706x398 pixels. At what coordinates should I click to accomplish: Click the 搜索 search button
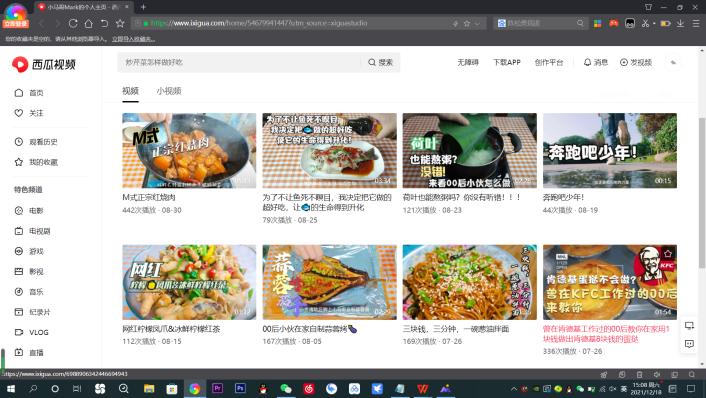(380, 62)
